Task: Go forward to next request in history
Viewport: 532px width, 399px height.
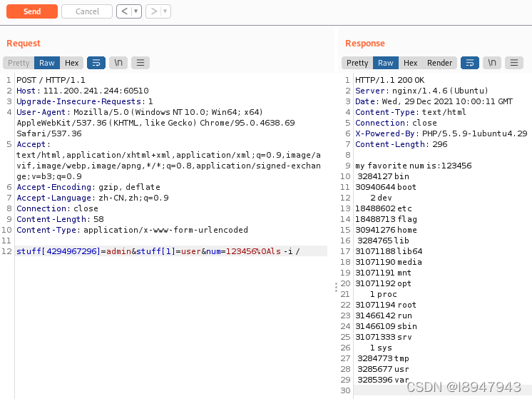Action: tap(154, 11)
